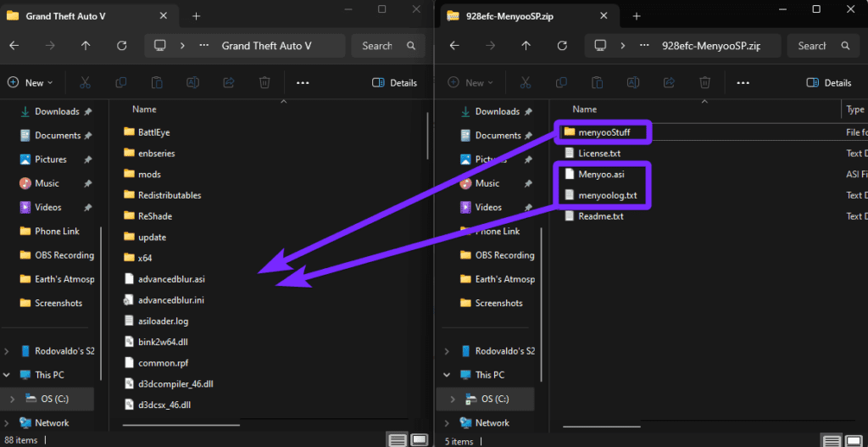Click Share icon in MenyooSP.zip window
The height and width of the screenshot is (447, 868).
(x=669, y=82)
